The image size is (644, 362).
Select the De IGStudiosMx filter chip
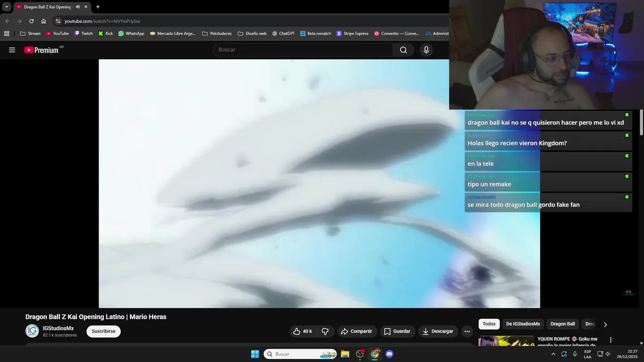(x=523, y=324)
